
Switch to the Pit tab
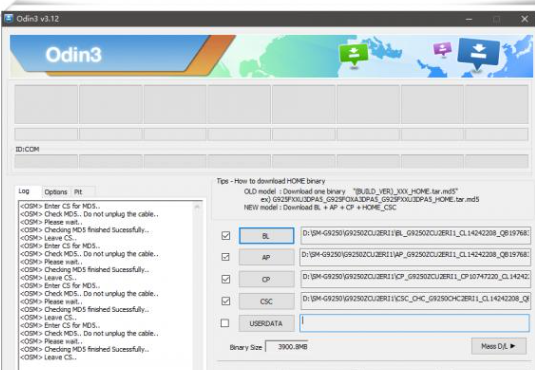(x=78, y=192)
